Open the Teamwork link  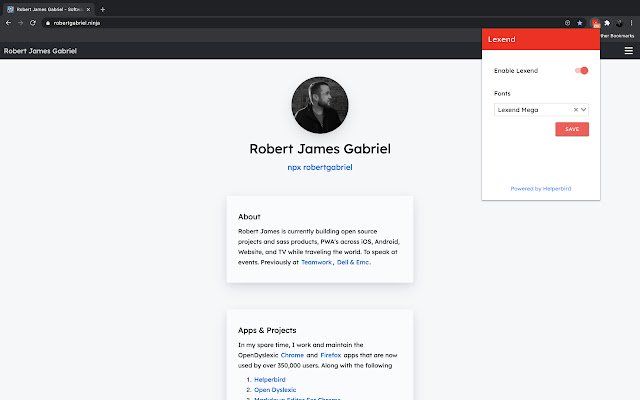[316, 262]
